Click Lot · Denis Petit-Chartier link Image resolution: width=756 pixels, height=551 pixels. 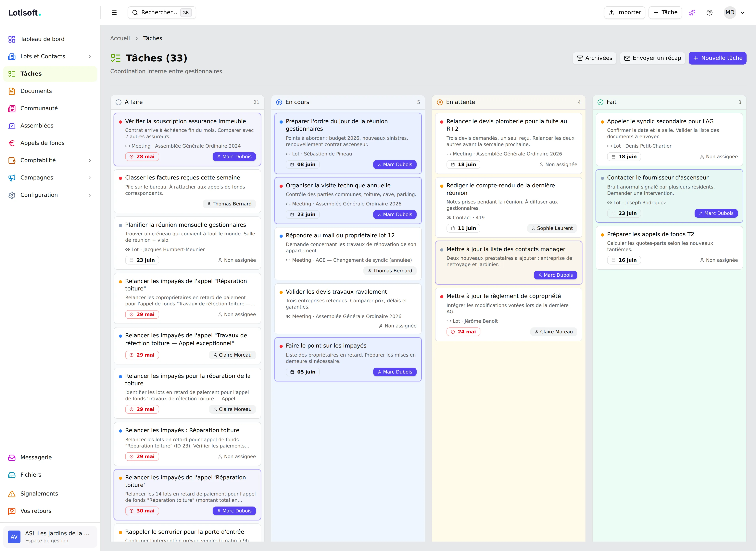click(x=639, y=146)
